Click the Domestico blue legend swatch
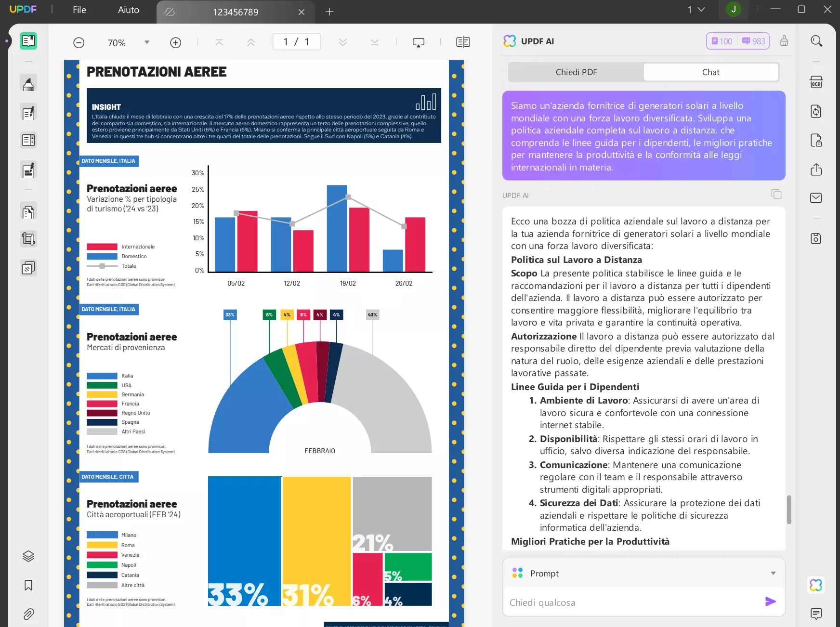The image size is (840, 627). point(102,256)
